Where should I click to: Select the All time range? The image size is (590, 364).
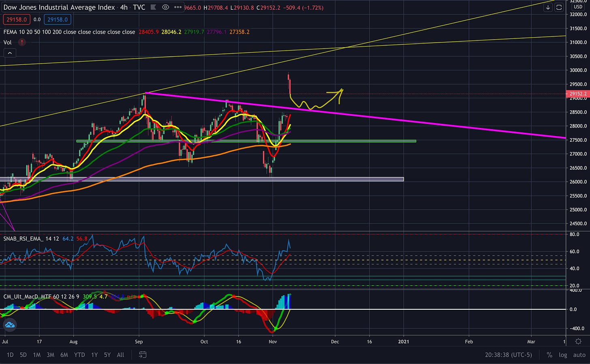click(120, 355)
